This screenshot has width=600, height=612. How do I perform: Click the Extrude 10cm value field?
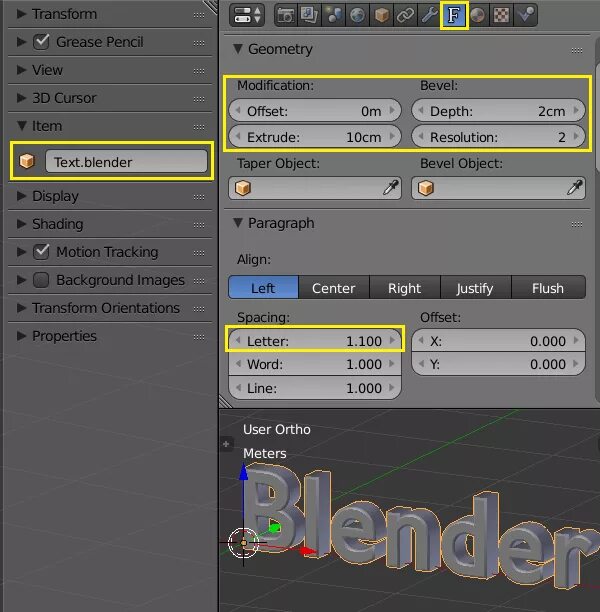click(x=315, y=137)
